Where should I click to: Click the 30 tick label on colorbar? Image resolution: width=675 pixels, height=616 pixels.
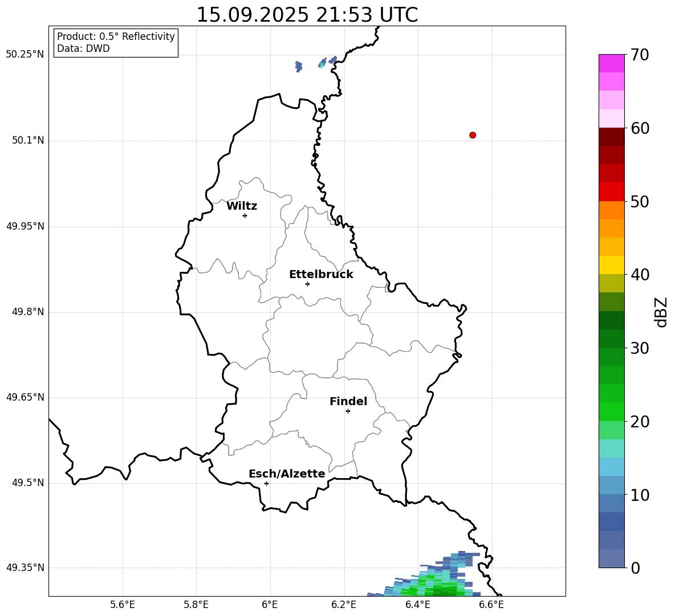point(639,348)
